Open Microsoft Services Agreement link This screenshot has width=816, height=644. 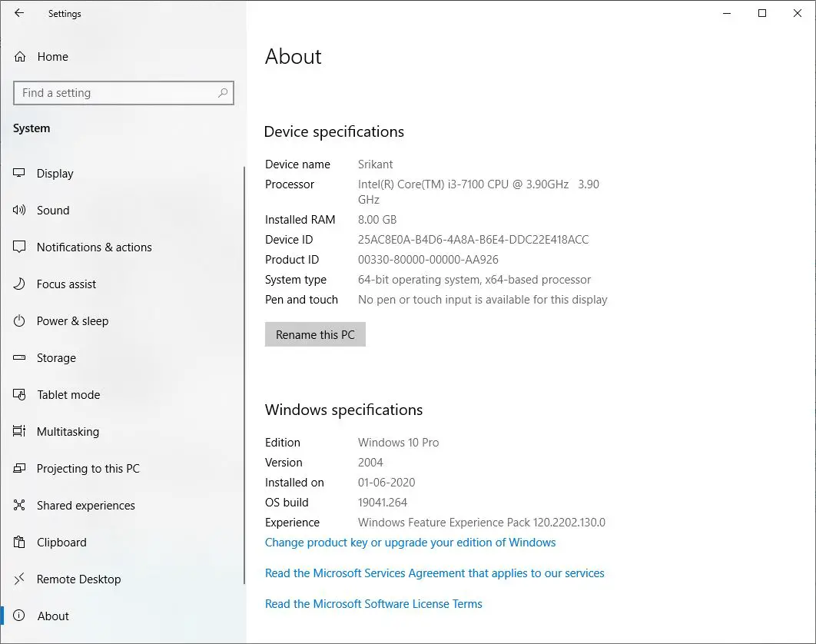435,573
